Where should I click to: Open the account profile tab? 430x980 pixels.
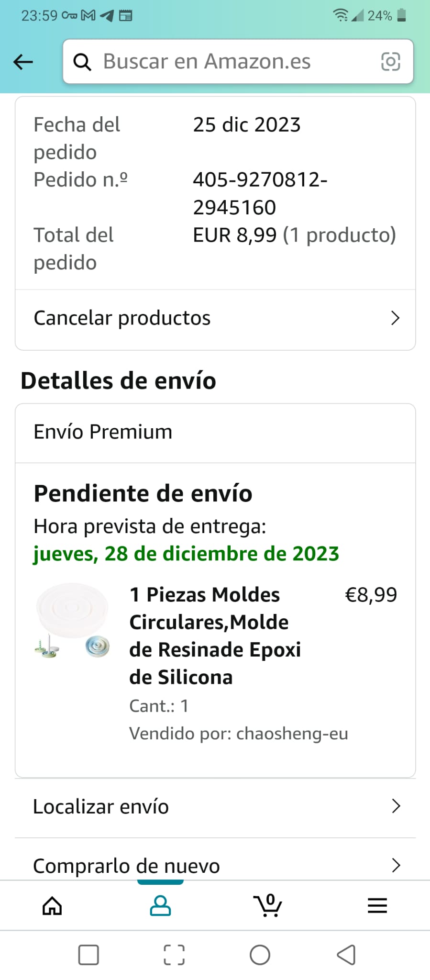[x=160, y=905]
